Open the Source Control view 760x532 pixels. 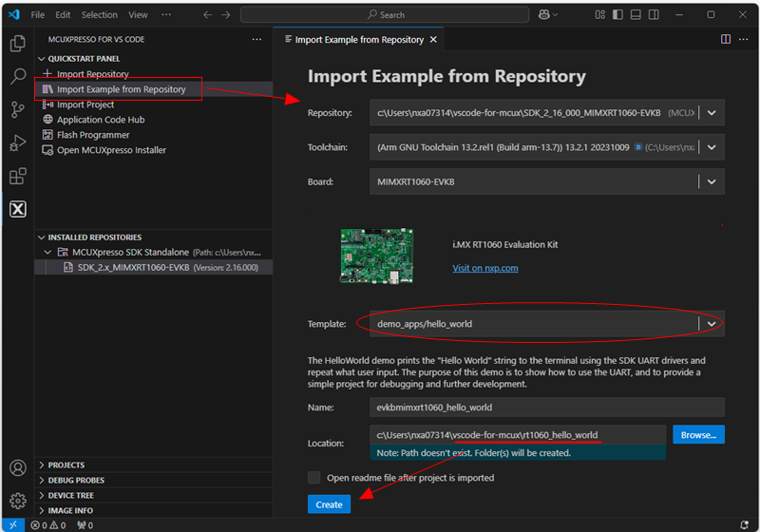(17, 110)
